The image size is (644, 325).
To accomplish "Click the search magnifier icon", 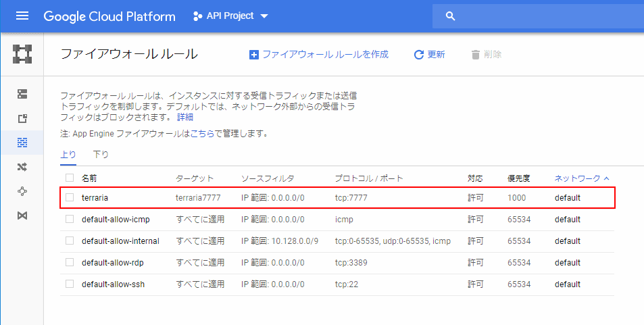I will [450, 16].
